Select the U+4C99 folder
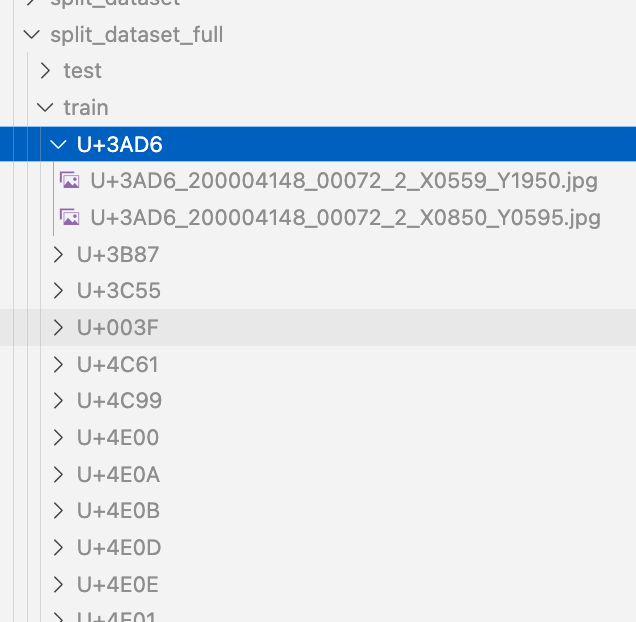 pyautogui.click(x=119, y=401)
